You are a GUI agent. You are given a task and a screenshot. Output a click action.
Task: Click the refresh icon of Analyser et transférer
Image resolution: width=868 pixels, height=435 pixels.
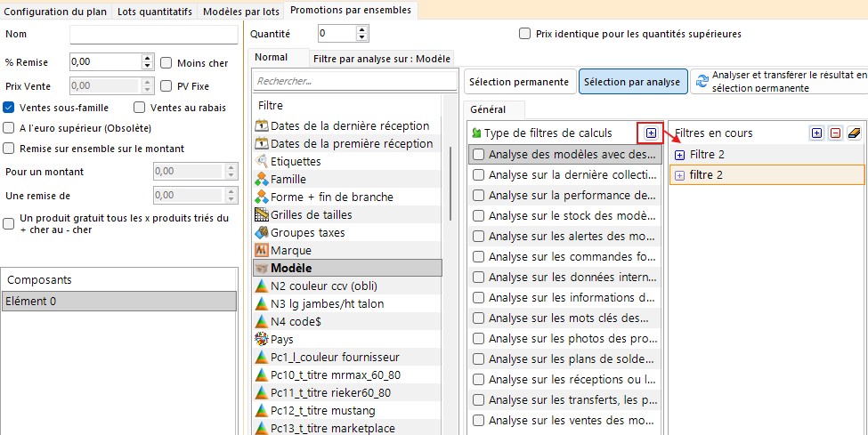click(702, 81)
